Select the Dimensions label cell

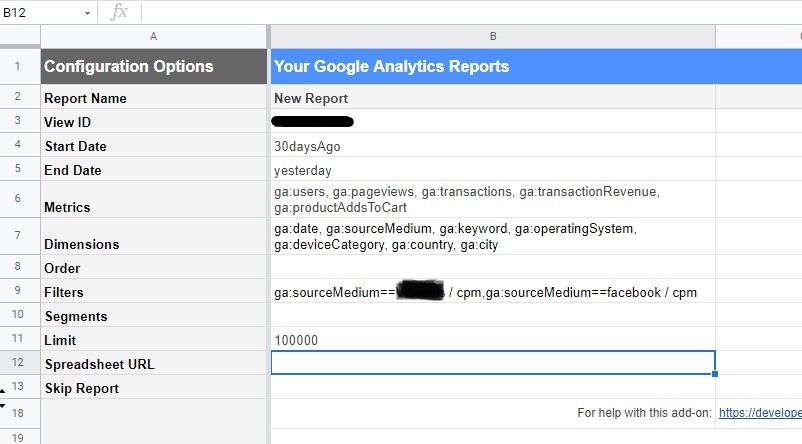(x=153, y=236)
